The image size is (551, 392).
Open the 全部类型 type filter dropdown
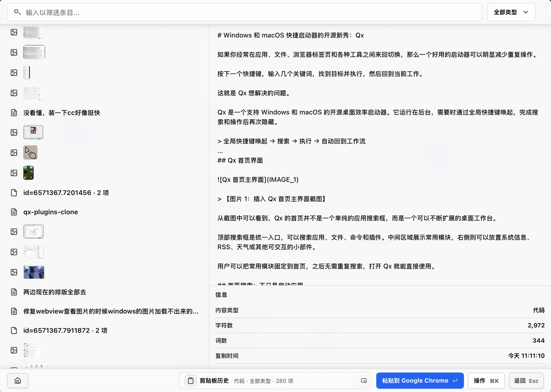click(511, 12)
